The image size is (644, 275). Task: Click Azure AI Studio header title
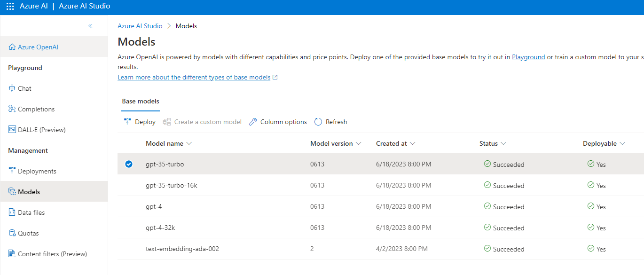coord(85,7)
